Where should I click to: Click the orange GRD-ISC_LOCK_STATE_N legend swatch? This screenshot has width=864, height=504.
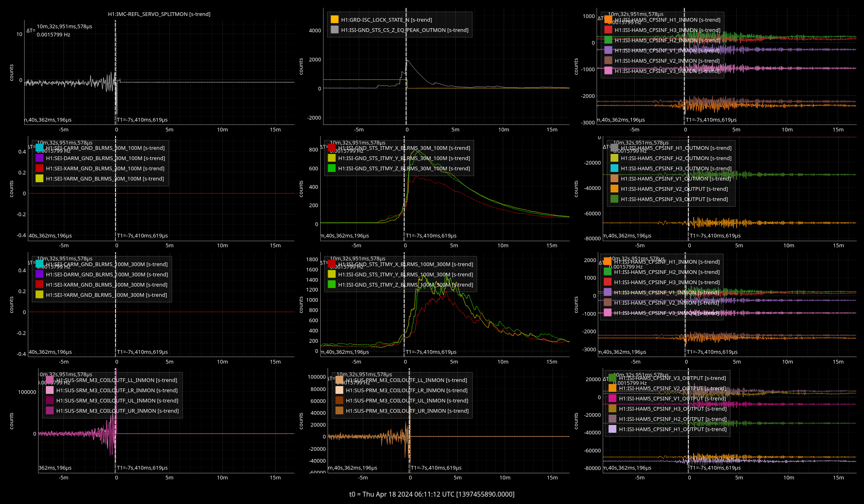point(335,20)
